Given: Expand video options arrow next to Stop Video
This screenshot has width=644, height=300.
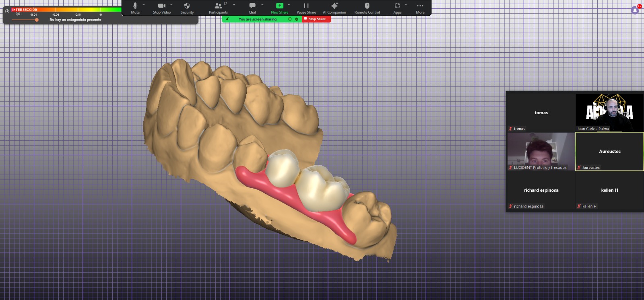Looking at the screenshot, I should tap(171, 5).
